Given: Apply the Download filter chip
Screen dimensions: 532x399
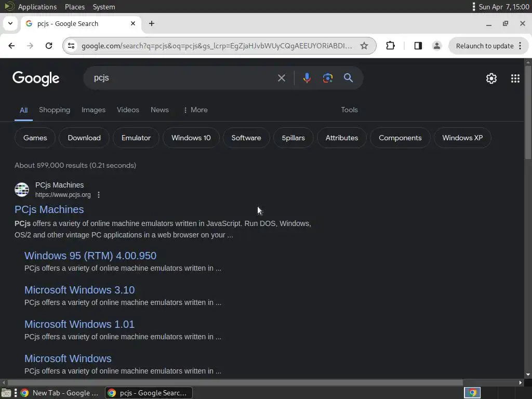Looking at the screenshot, I should [x=84, y=138].
